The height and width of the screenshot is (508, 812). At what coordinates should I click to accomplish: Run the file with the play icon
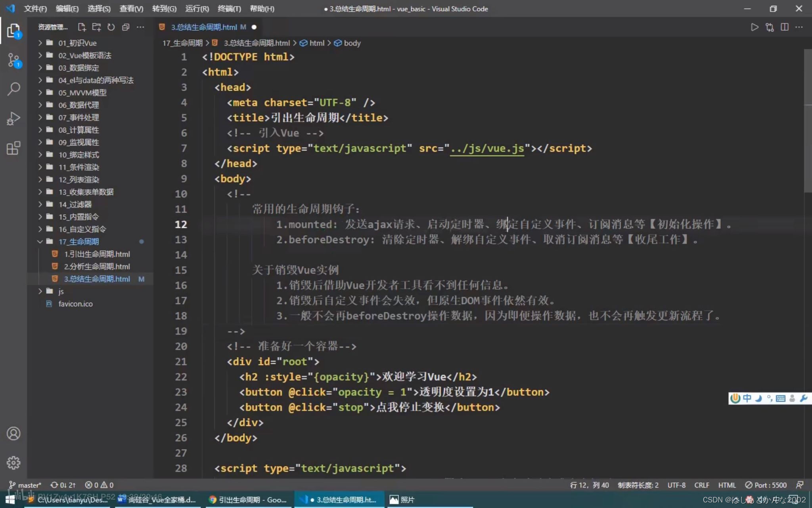coord(755,27)
